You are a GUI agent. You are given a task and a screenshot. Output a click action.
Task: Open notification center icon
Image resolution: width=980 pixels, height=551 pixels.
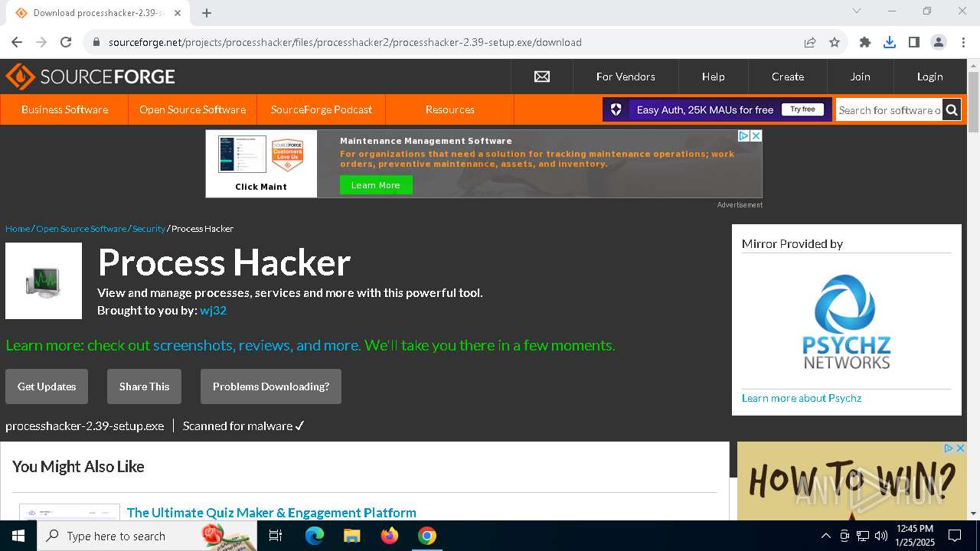pos(955,536)
